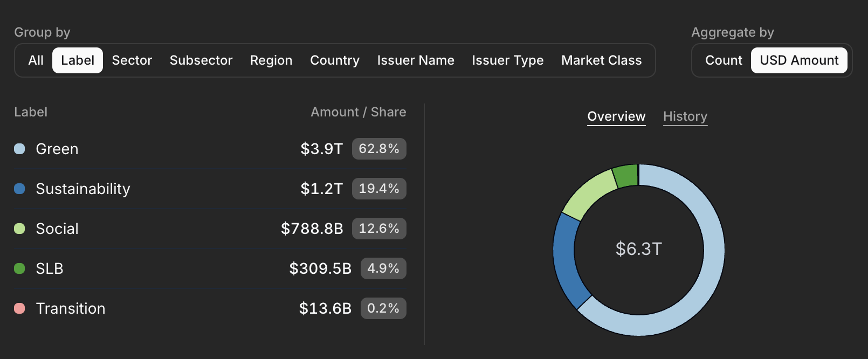Viewport: 868px width, 359px height.
Task: Click the 4.9% share badge
Action: click(383, 268)
